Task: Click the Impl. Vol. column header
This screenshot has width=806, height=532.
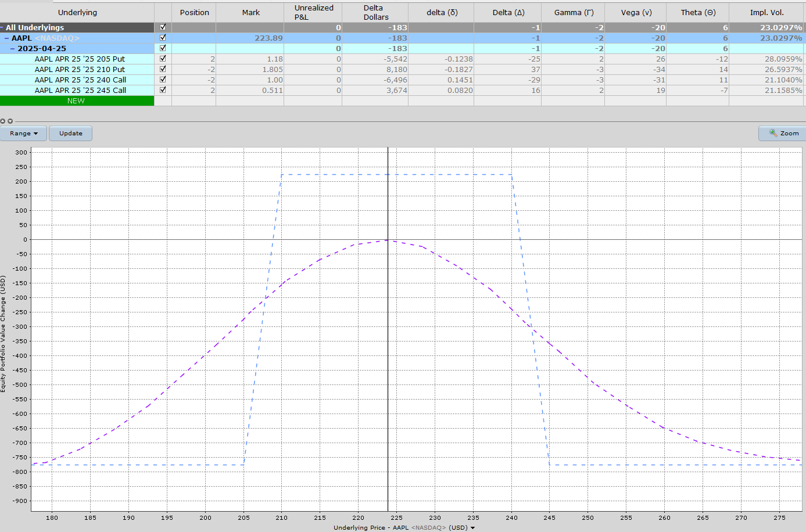Action: tap(767, 12)
